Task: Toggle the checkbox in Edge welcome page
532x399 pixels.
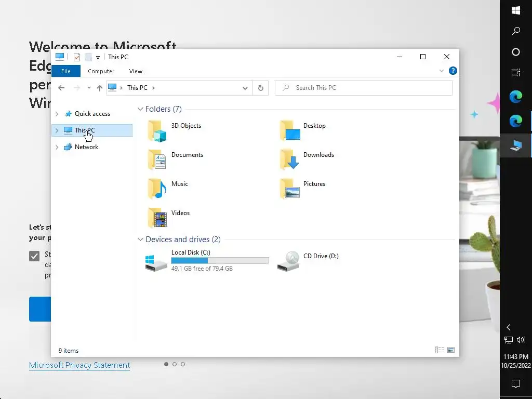Action: 34,256
